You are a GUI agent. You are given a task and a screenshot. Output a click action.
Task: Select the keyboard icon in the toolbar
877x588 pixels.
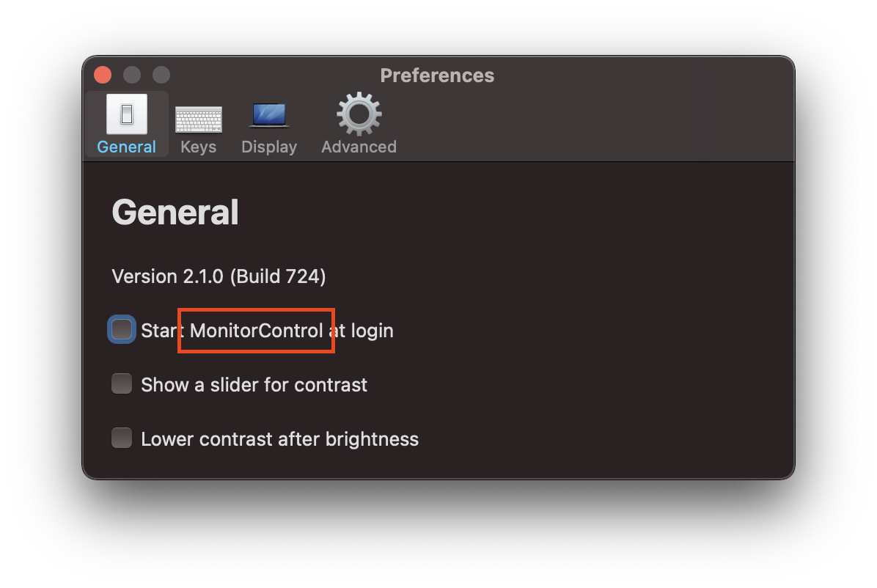pos(198,117)
